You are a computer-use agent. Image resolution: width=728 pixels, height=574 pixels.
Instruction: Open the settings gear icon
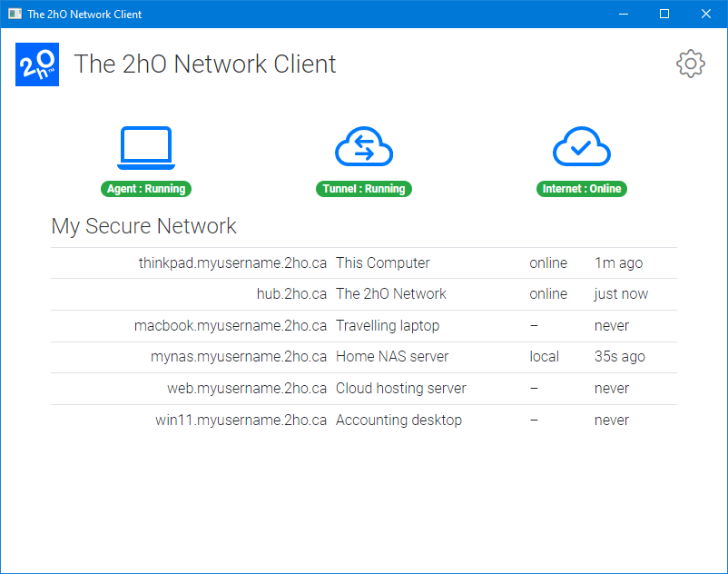coord(690,64)
